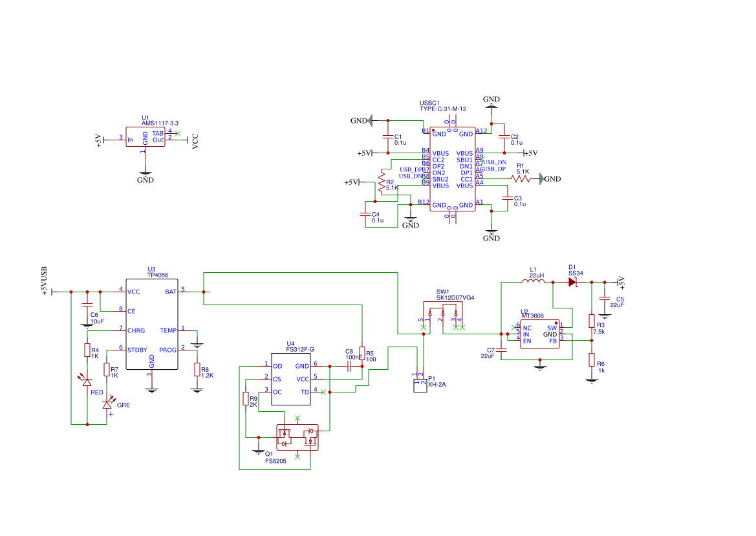Select the R1 zigzag resistor symbol
Screen dimensions: 756x536
(x=521, y=179)
